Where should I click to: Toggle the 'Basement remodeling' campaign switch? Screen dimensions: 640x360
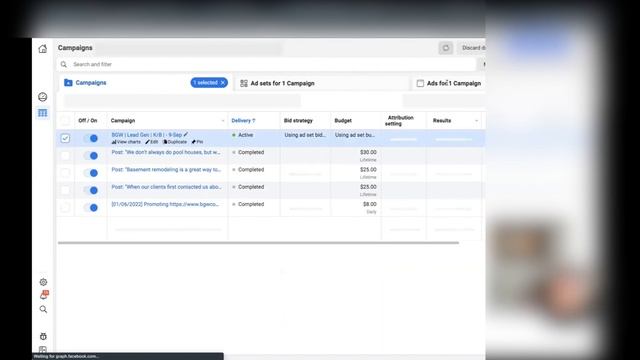91,173
